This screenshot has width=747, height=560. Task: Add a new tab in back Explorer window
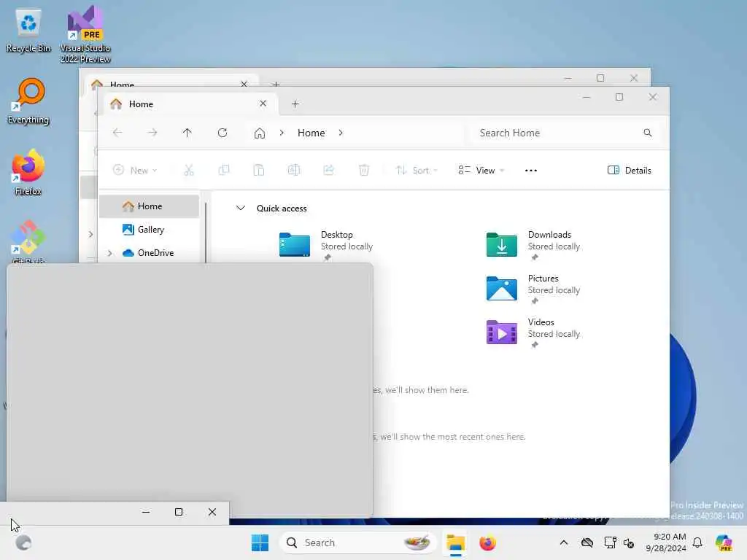click(x=276, y=84)
